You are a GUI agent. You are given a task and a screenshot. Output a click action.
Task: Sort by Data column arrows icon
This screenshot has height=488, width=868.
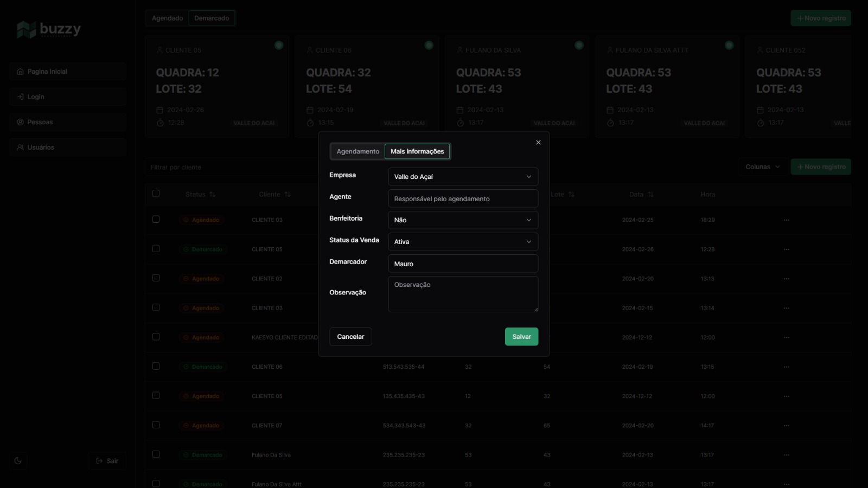[x=650, y=195]
